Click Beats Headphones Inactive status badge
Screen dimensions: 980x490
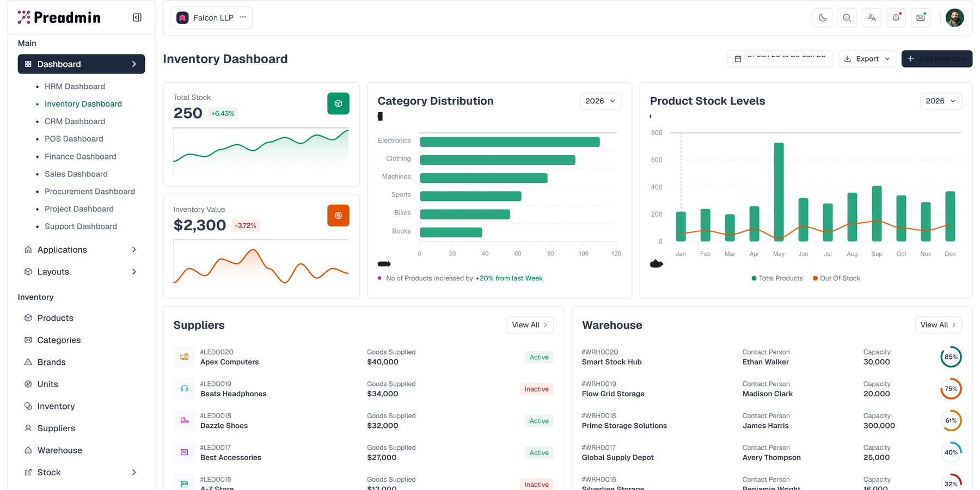click(536, 389)
